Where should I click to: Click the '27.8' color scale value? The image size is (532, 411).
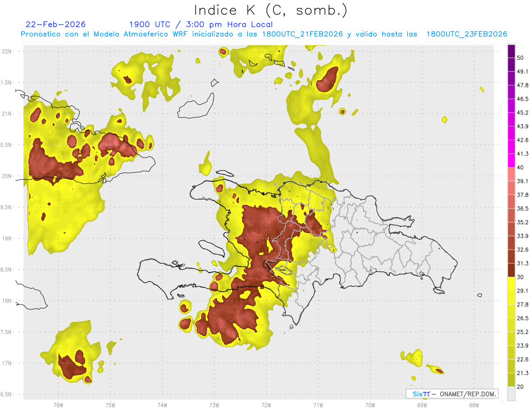tap(523, 305)
